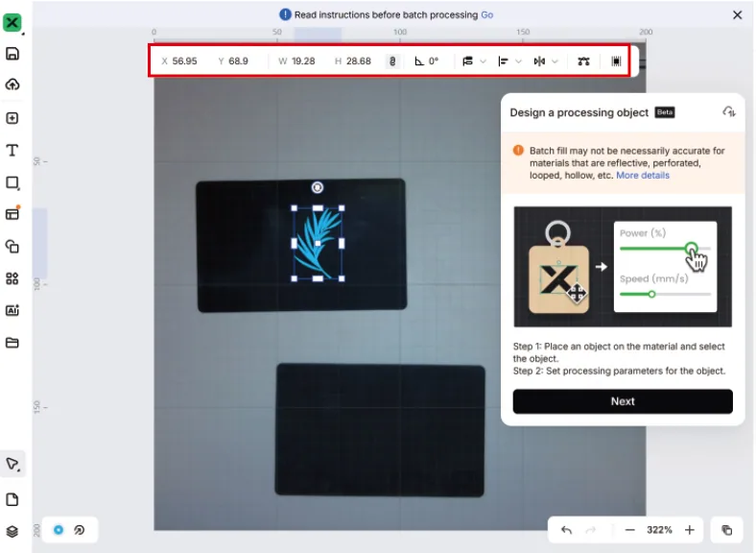Expand the layer arrange dropdown arrow
This screenshot has height=553, width=756.
pos(484,61)
